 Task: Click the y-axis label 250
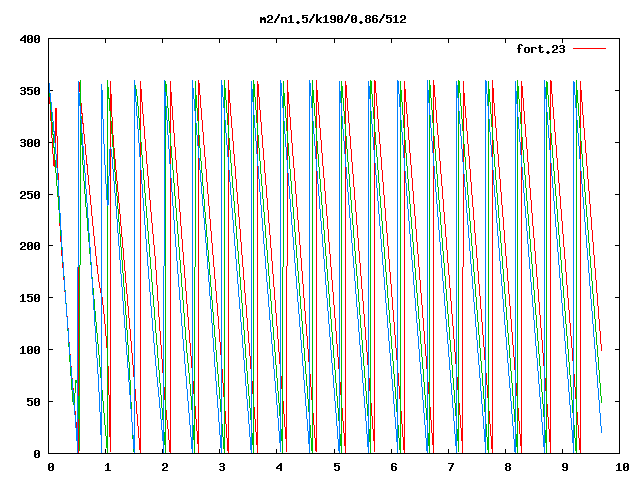(x=30, y=195)
